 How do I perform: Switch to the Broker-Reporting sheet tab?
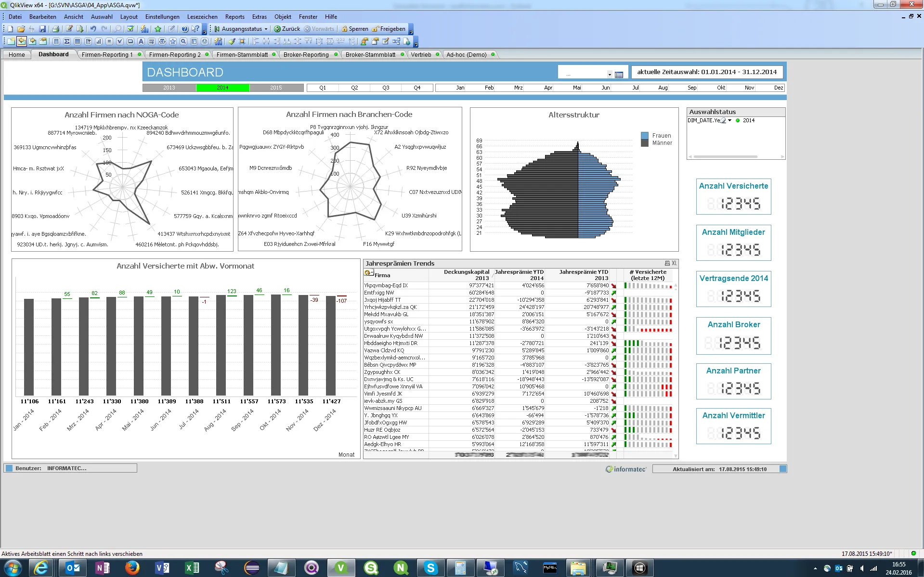point(306,54)
